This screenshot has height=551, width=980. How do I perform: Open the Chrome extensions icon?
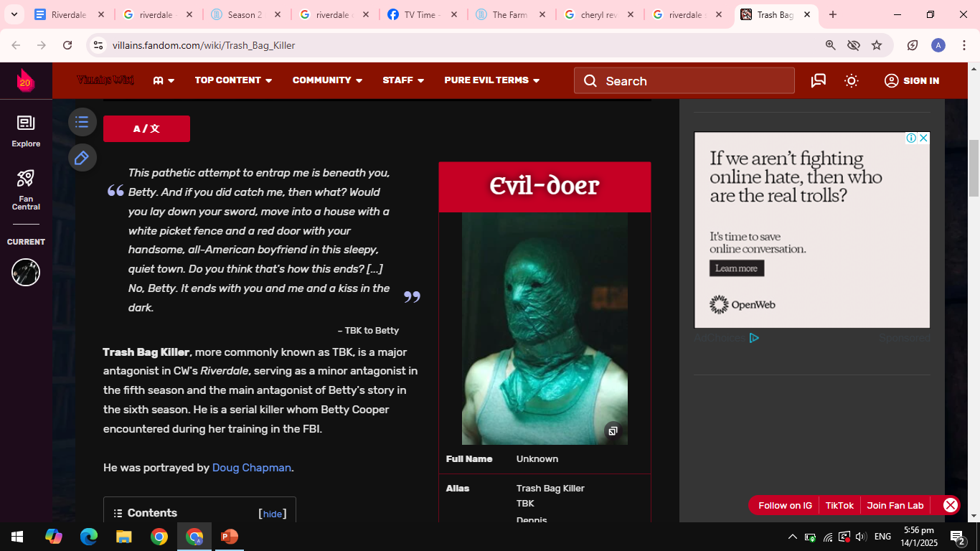[913, 45]
